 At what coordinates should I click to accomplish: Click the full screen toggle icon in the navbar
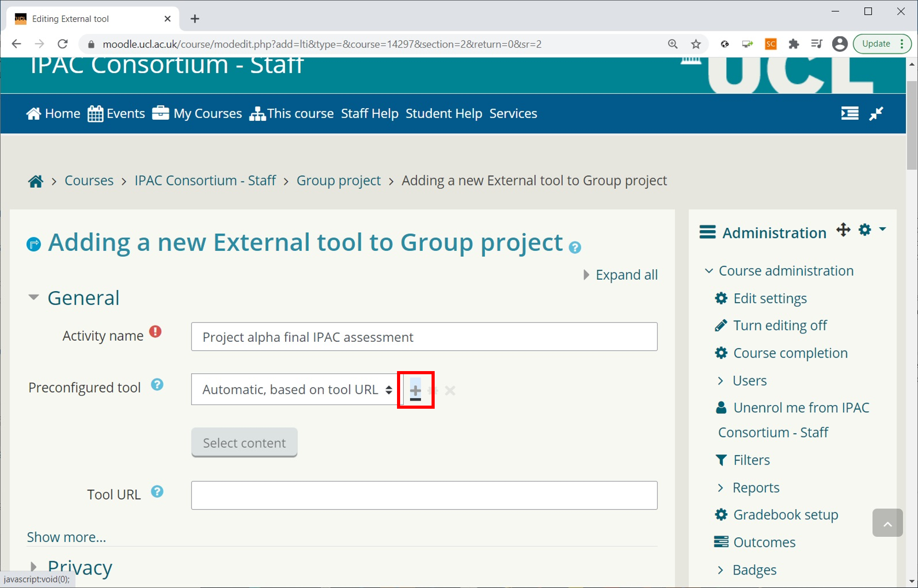[x=876, y=113]
